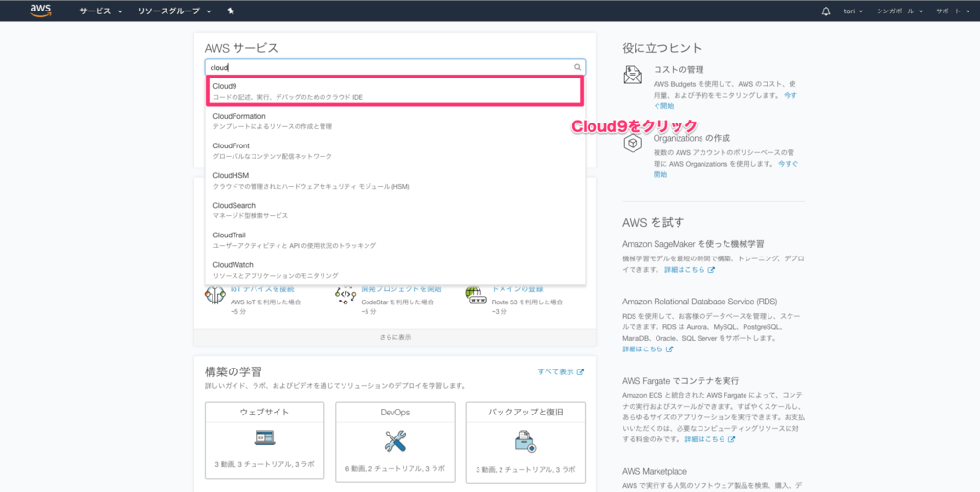Select CloudWatch from search results
The width and height of the screenshot is (980, 492).
click(x=394, y=270)
